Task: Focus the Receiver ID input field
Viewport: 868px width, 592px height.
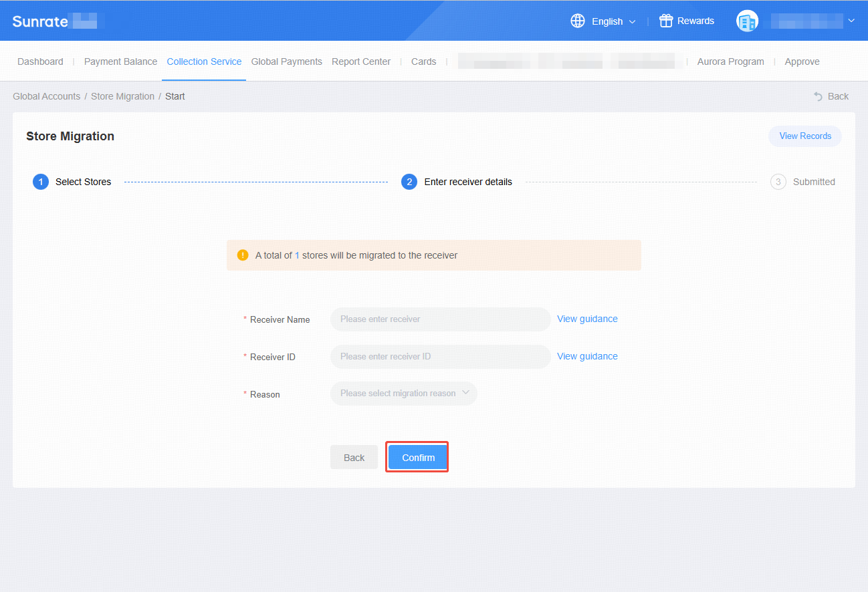Action: [441, 357]
